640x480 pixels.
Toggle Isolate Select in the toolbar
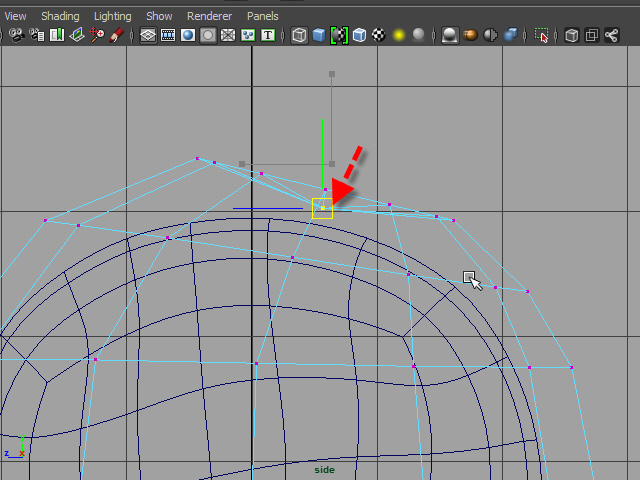tap(543, 35)
